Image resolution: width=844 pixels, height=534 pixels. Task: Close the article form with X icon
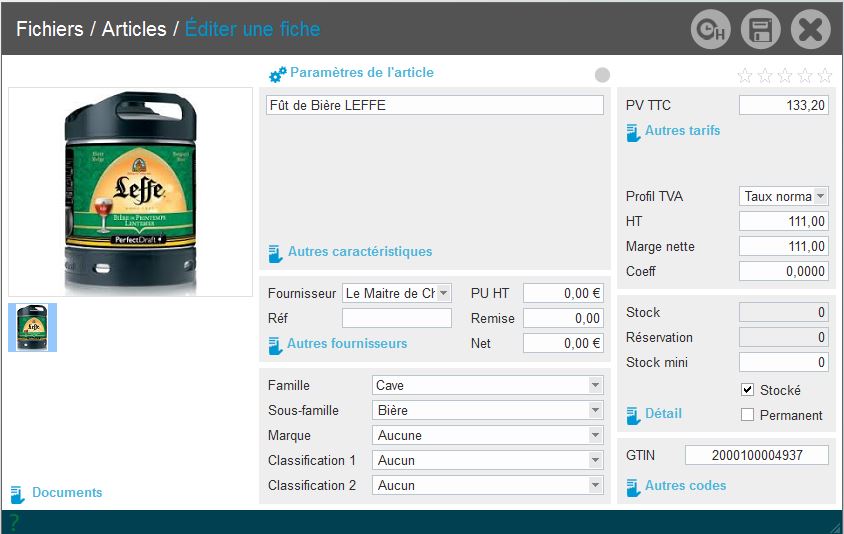coord(811,30)
